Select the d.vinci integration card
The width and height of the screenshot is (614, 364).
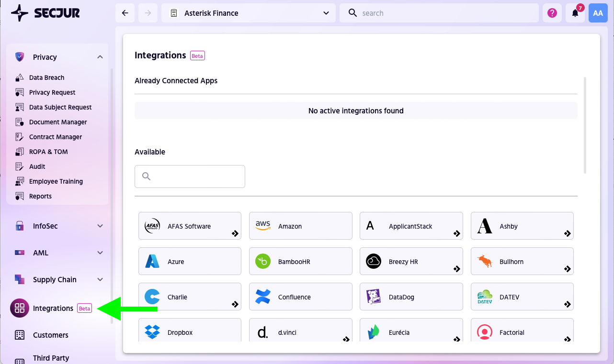pyautogui.click(x=300, y=330)
